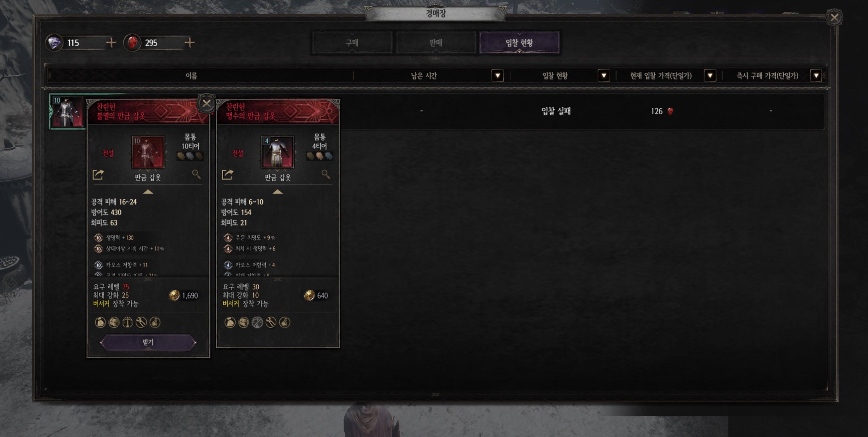Select the tier 10 armor item thumbnail
This screenshot has height=437, width=868.
pos(67,112)
